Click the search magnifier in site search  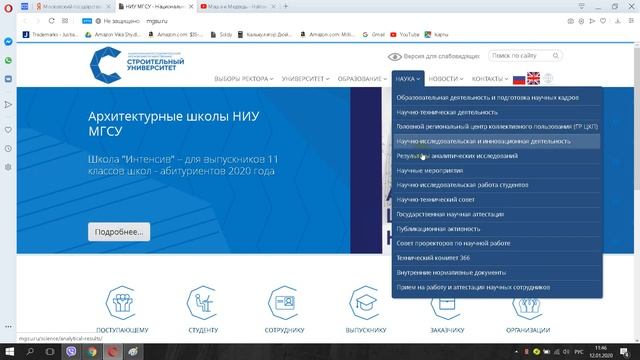click(x=556, y=56)
